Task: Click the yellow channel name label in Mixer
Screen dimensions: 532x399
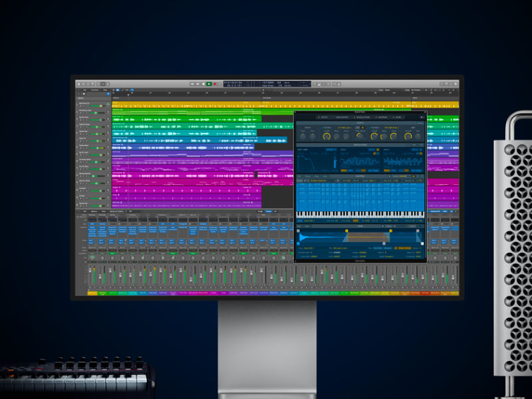Action: pos(92,293)
